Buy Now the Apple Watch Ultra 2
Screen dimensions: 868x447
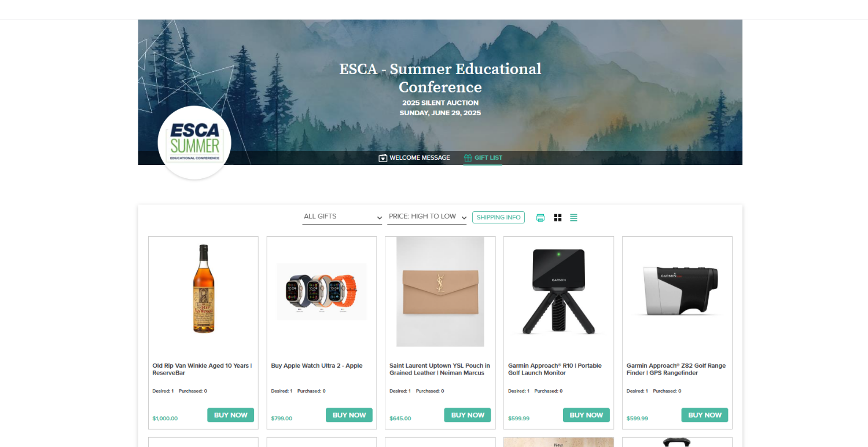click(349, 415)
